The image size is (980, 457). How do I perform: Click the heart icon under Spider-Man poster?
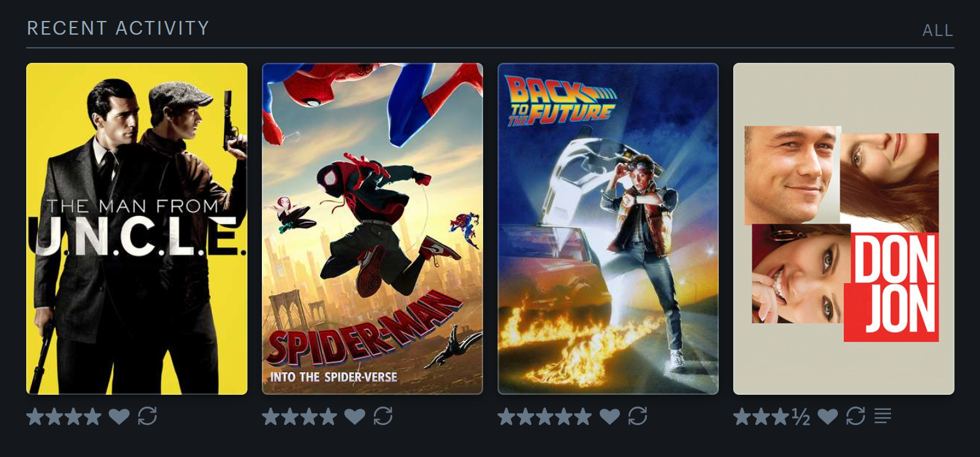click(x=354, y=416)
